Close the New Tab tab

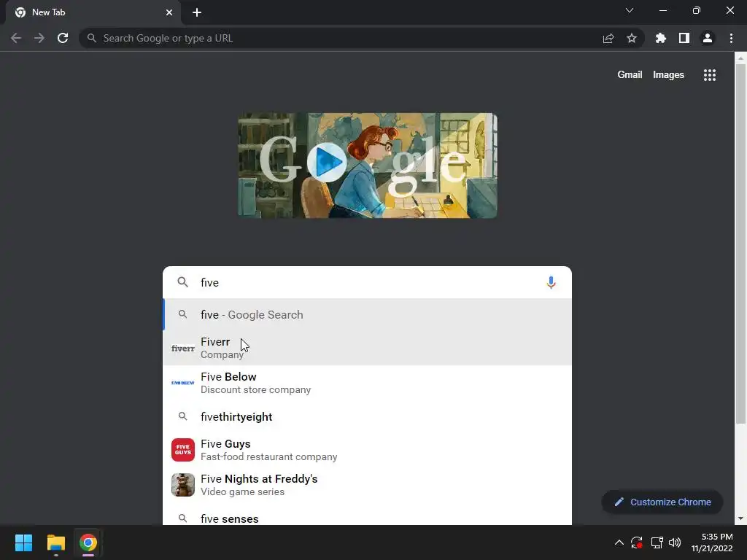tap(169, 12)
